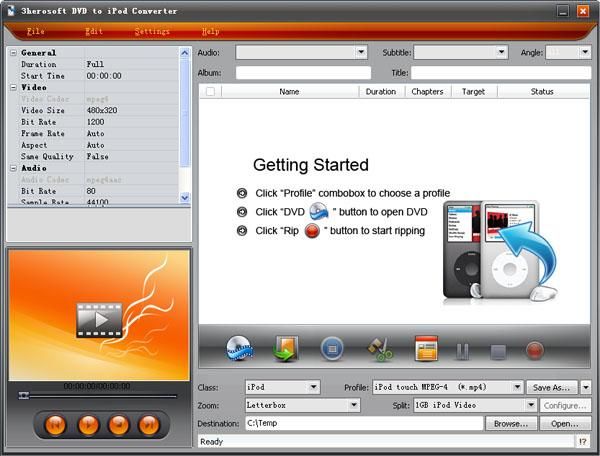The image size is (600, 456).
Task: Click the Album input field
Action: pos(303,73)
